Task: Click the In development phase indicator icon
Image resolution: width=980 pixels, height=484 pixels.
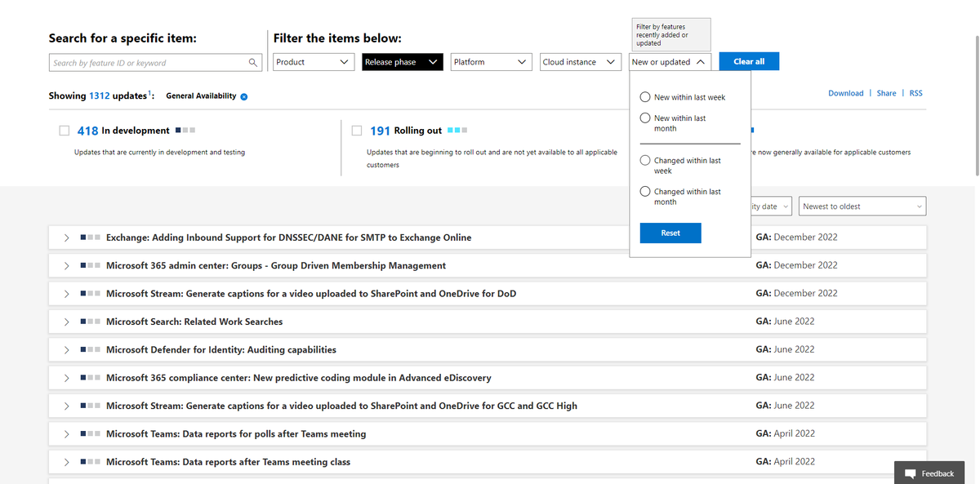Action: pyautogui.click(x=185, y=131)
